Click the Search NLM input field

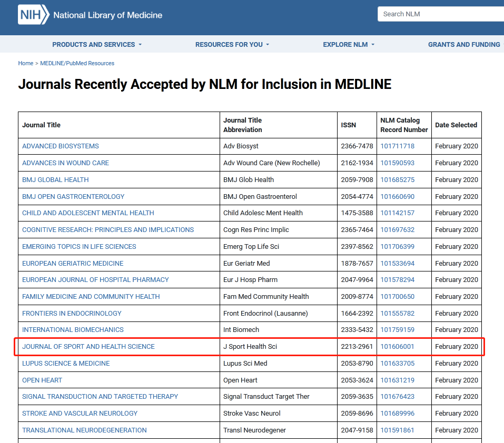(440, 14)
